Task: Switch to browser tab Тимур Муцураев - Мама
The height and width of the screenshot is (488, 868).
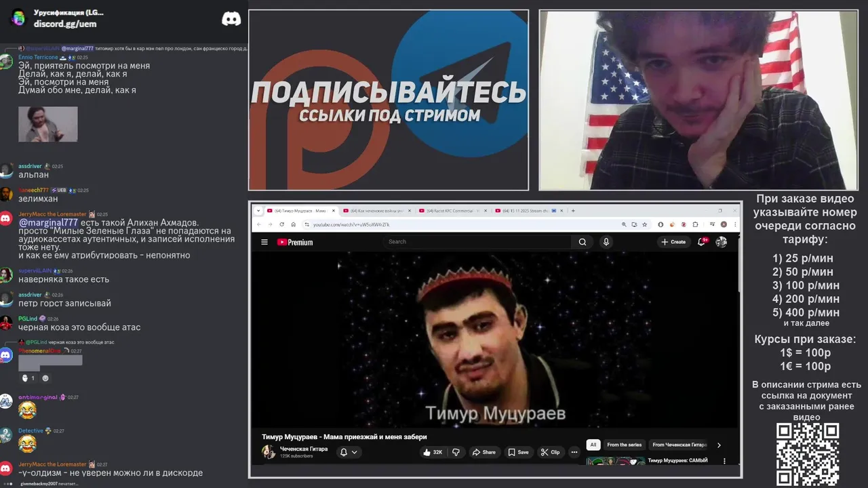Action: [x=300, y=211]
